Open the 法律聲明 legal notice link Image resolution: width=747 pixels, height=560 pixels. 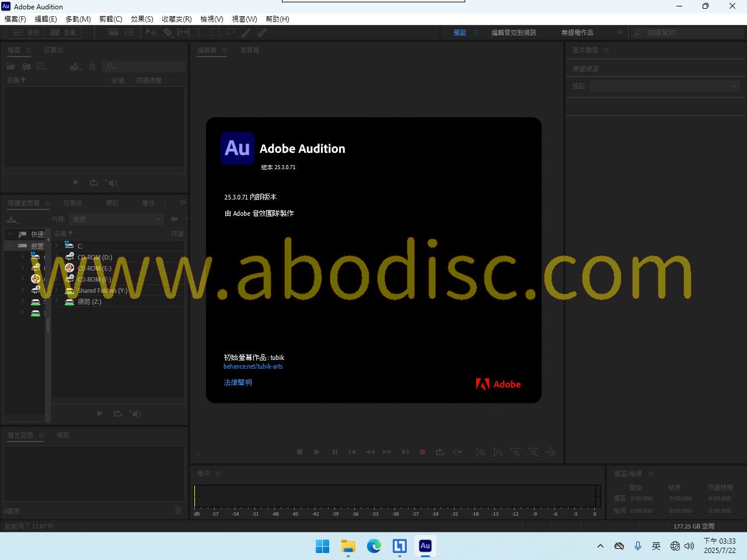tap(238, 383)
